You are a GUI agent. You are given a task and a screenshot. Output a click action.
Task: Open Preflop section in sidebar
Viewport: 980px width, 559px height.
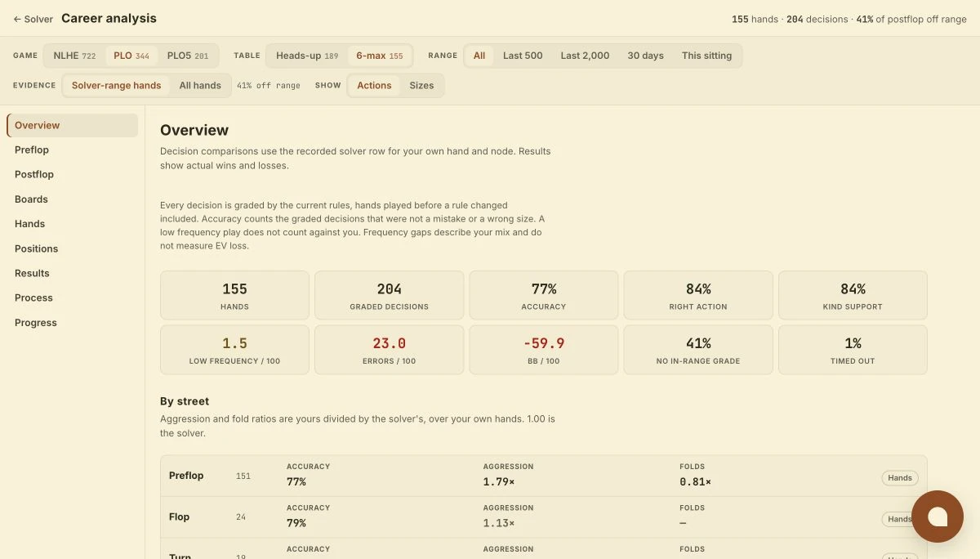click(73, 150)
